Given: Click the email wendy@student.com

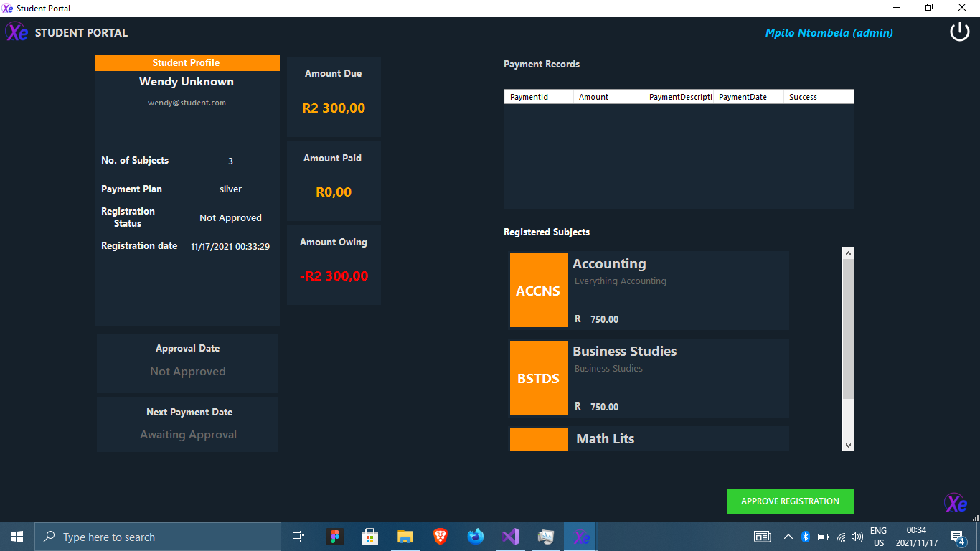Looking at the screenshot, I should [x=187, y=103].
